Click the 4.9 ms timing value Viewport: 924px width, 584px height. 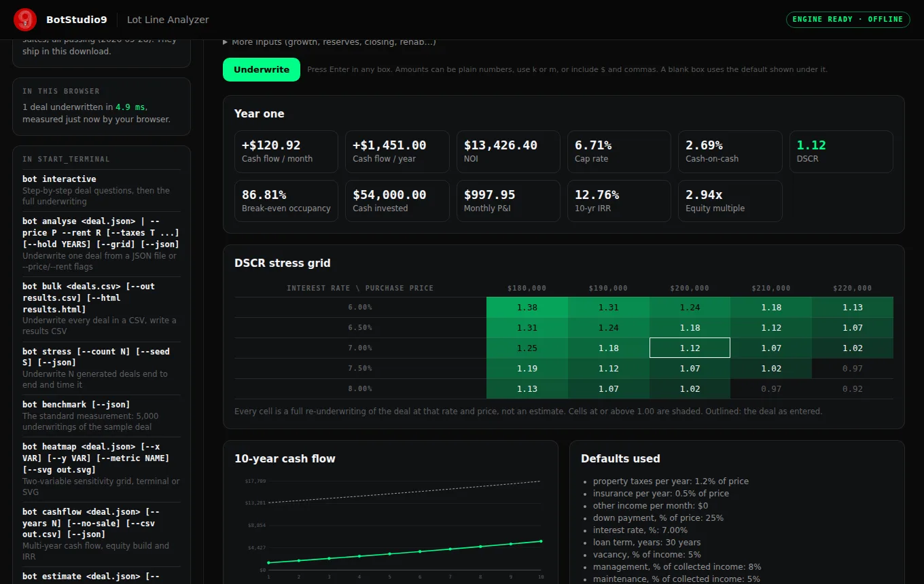(x=130, y=107)
